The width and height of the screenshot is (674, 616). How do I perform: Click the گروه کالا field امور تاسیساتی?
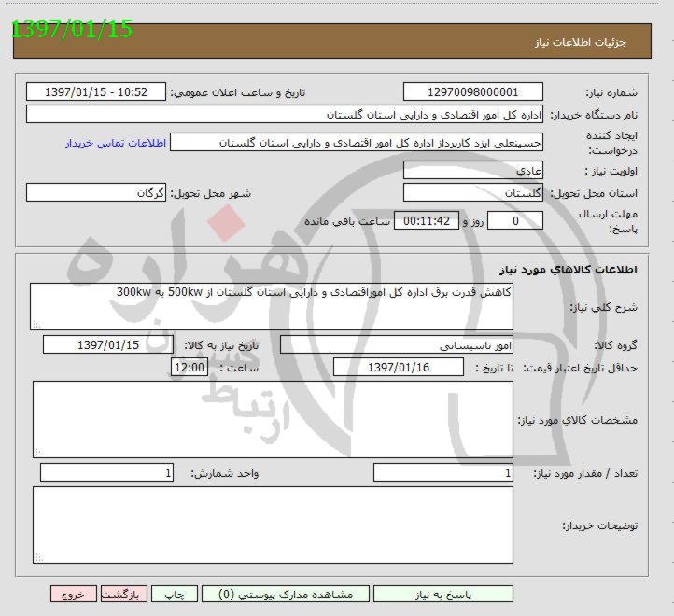(397, 344)
